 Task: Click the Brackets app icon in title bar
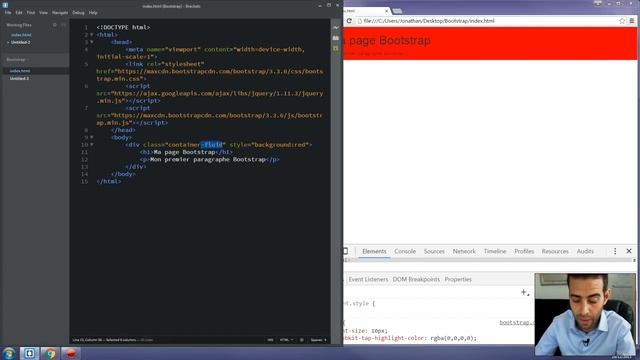click(x=5, y=5)
